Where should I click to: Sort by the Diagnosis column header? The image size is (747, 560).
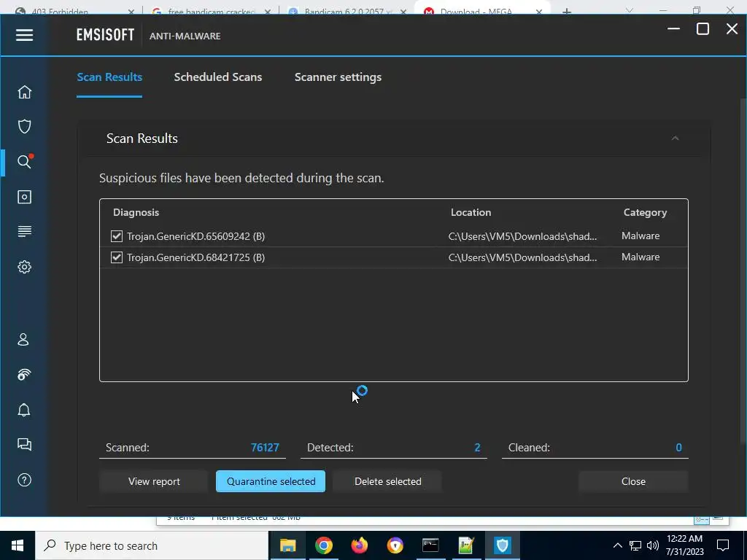[x=136, y=212]
